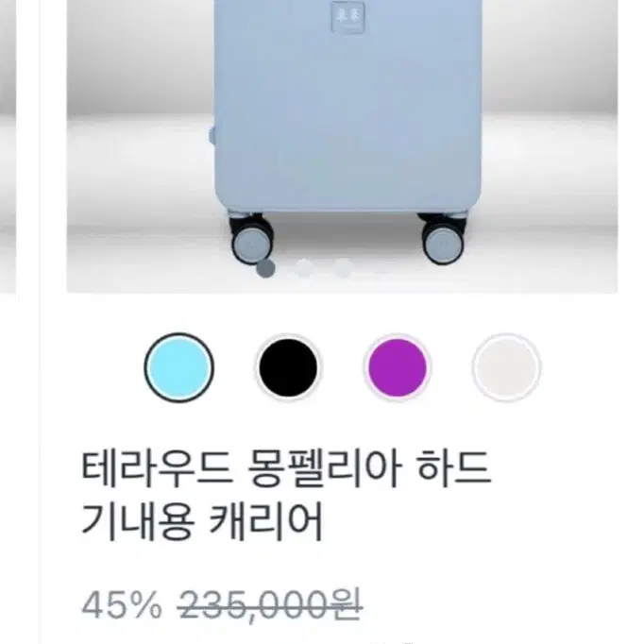Click the 기내용 캐리어 title line
The width and height of the screenshot is (644, 644).
click(x=202, y=522)
